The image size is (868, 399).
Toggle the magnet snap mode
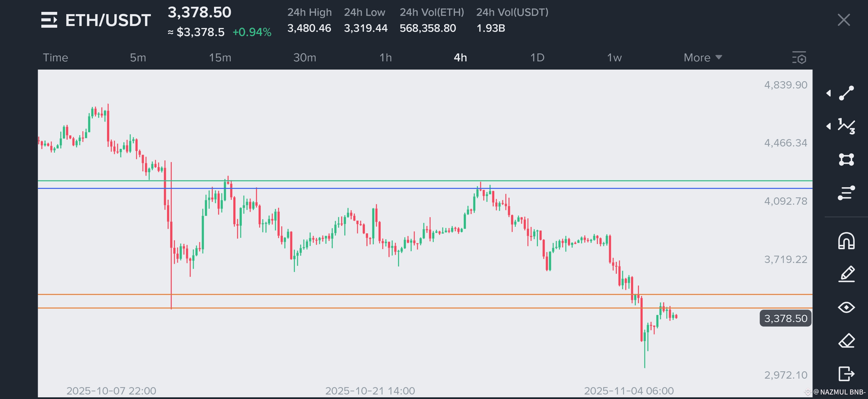tap(846, 241)
